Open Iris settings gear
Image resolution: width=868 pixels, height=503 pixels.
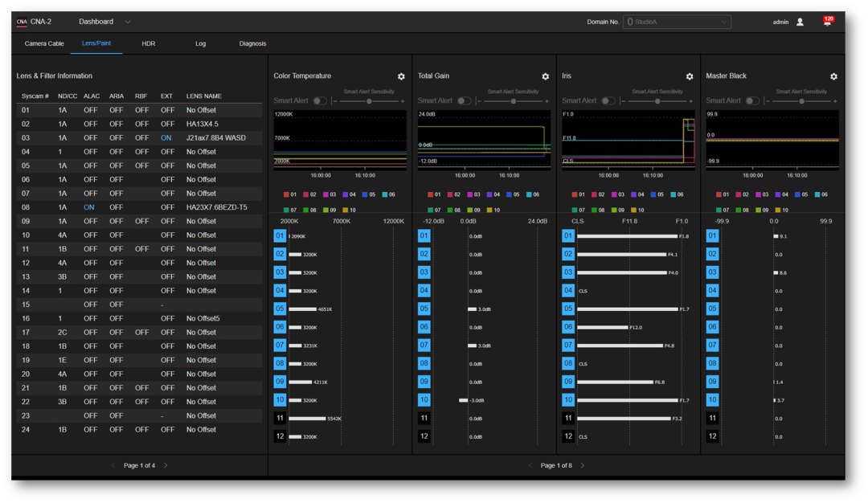[x=690, y=76]
